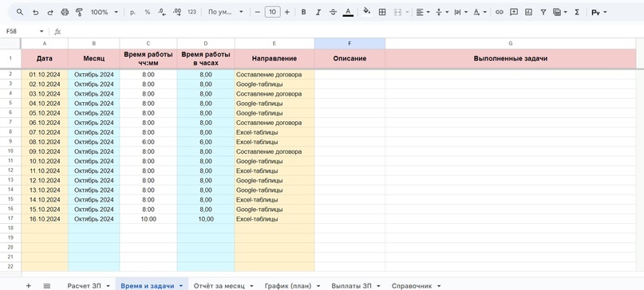This screenshot has height=290, width=644.
Task: Select Excel-таблицы cell in row 17
Action: (x=275, y=219)
